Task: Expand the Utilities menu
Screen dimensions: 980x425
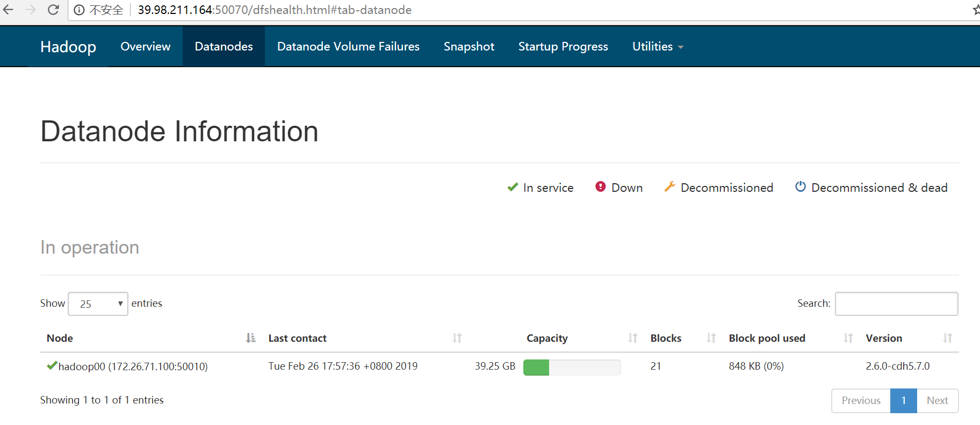Action: click(x=658, y=47)
